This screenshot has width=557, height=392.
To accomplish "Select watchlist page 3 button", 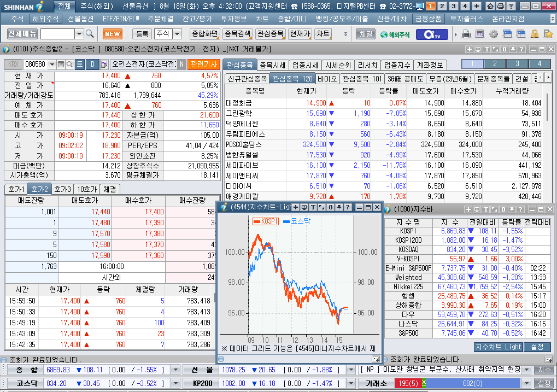I will click(x=517, y=64).
